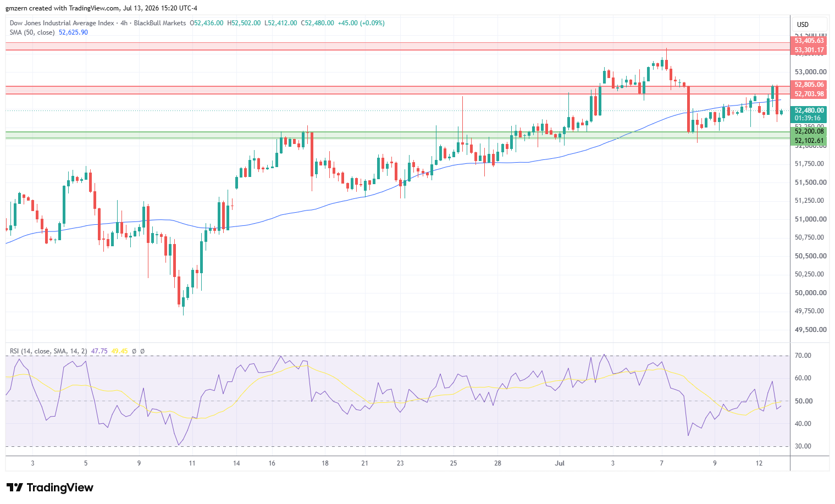Click the 52,805.06 red price label
The height and width of the screenshot is (504, 835).
[x=809, y=85]
